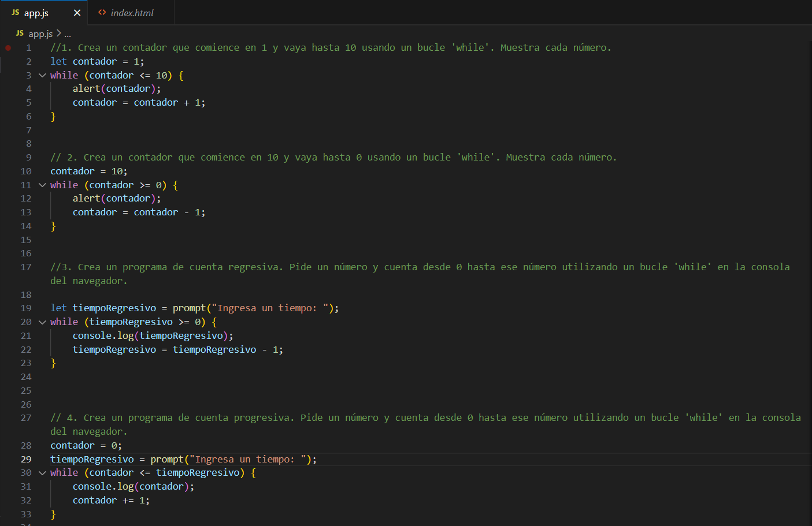812x526 pixels.
Task: Click 'alert(contador);' on line 4
Action: point(117,89)
